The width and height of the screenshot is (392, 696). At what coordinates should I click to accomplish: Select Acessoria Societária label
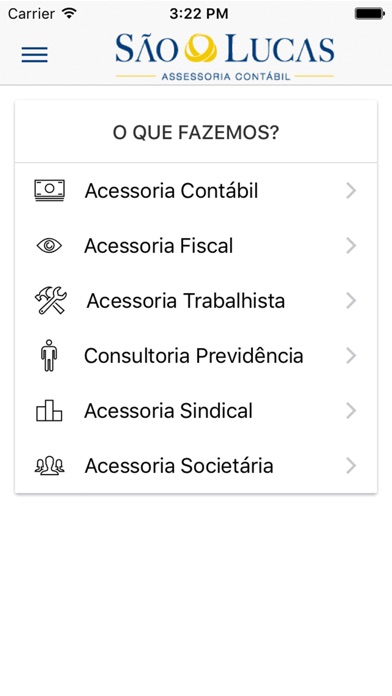(x=179, y=466)
